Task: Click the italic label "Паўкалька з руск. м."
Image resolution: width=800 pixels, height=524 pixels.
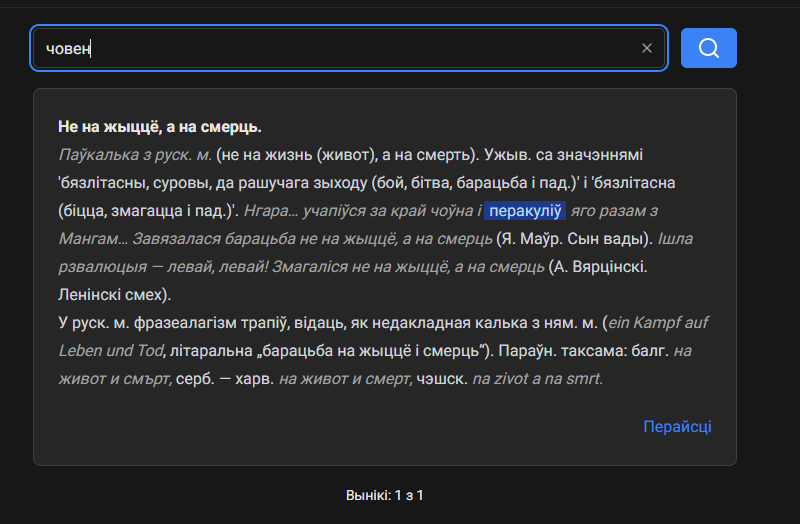Action: point(134,155)
